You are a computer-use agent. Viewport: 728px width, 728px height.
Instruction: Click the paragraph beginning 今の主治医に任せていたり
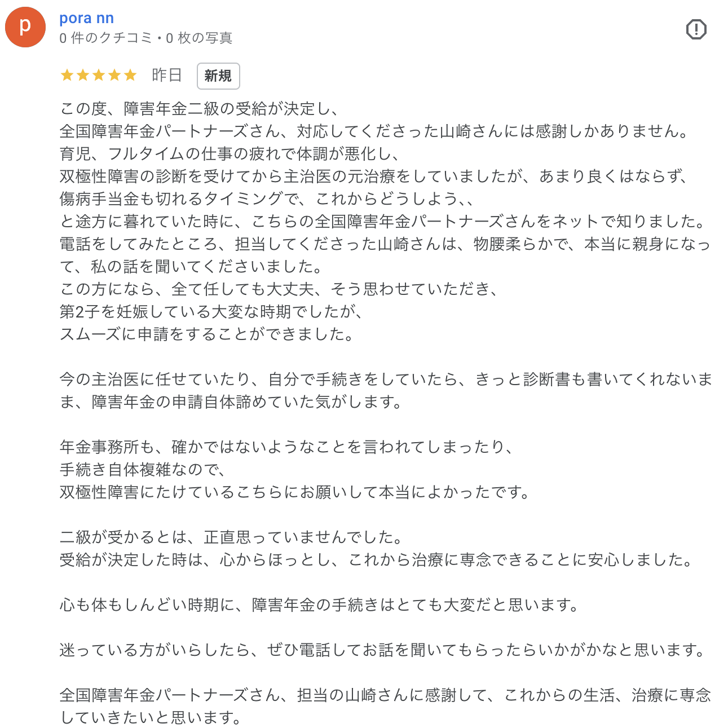click(x=386, y=391)
